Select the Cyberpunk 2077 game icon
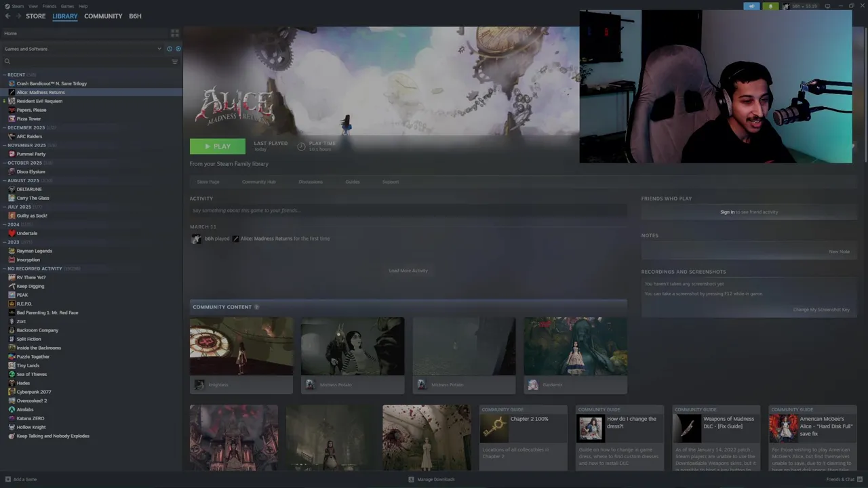This screenshot has height=488, width=868. point(12,392)
